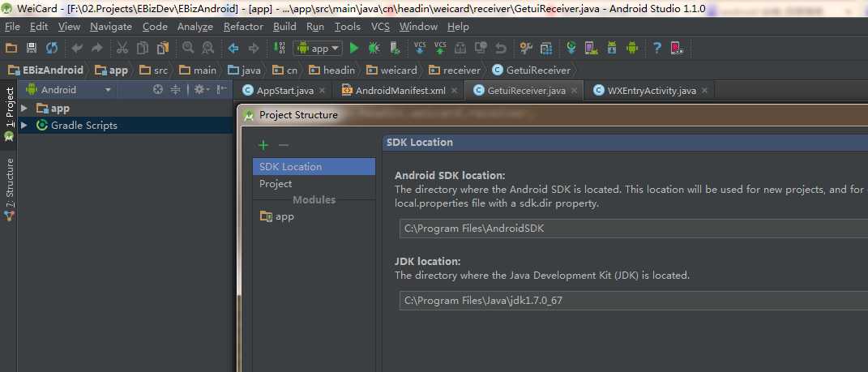
Task: Open Android Device Monitor icon
Action: click(x=631, y=49)
